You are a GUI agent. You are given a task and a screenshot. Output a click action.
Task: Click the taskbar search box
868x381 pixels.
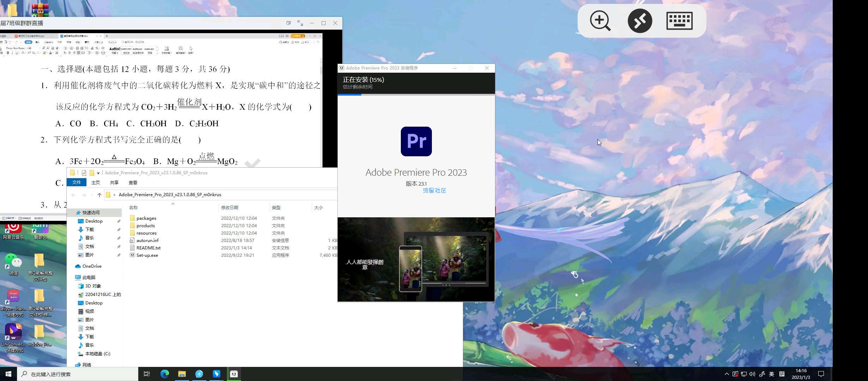coord(78,374)
